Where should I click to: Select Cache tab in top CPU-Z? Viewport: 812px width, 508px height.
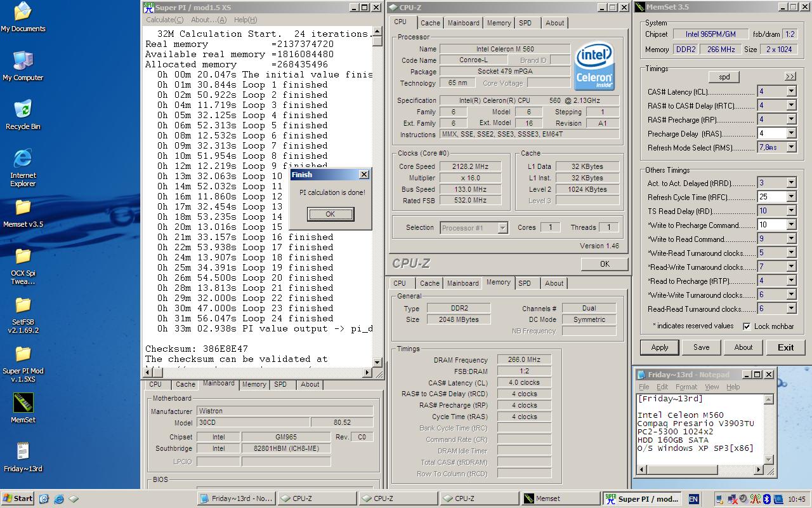(430, 23)
